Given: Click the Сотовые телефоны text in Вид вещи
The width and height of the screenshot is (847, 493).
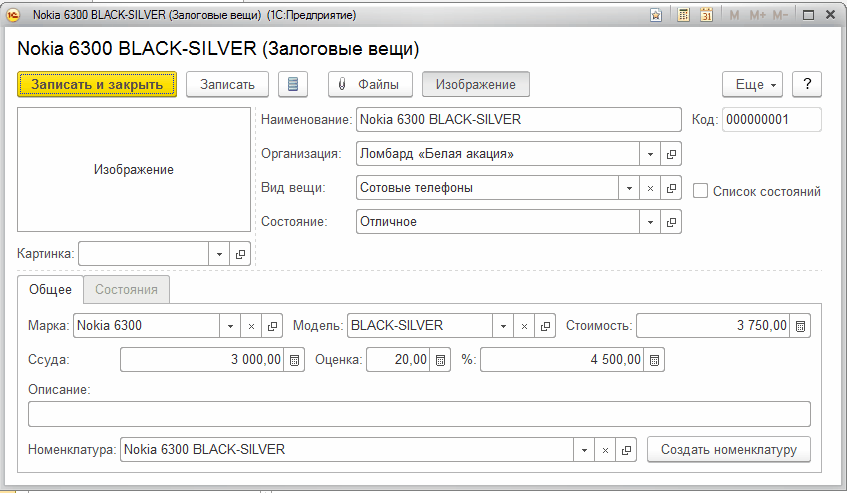Looking at the screenshot, I should click(416, 188).
